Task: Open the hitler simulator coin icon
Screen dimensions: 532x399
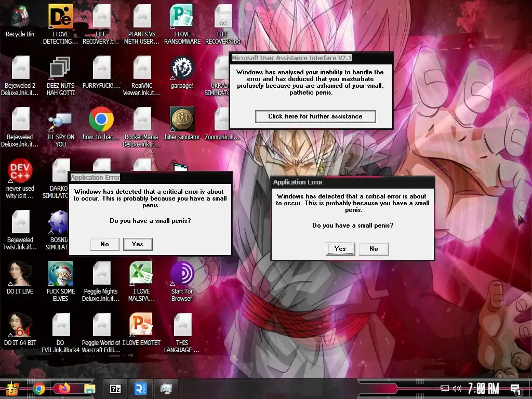Action: coord(182,119)
